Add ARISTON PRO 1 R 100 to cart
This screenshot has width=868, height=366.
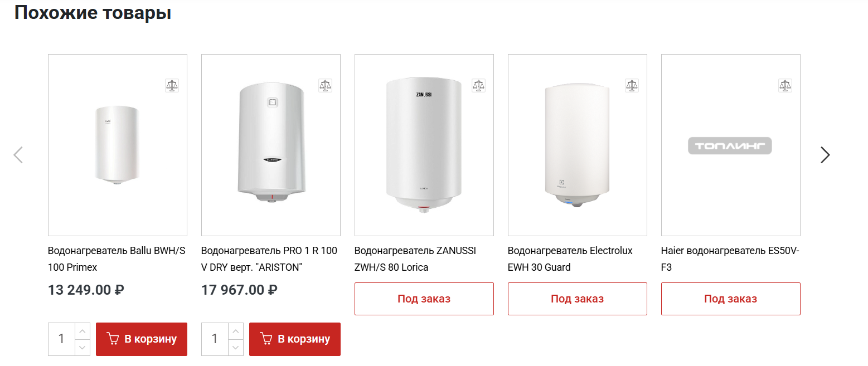[x=295, y=339]
